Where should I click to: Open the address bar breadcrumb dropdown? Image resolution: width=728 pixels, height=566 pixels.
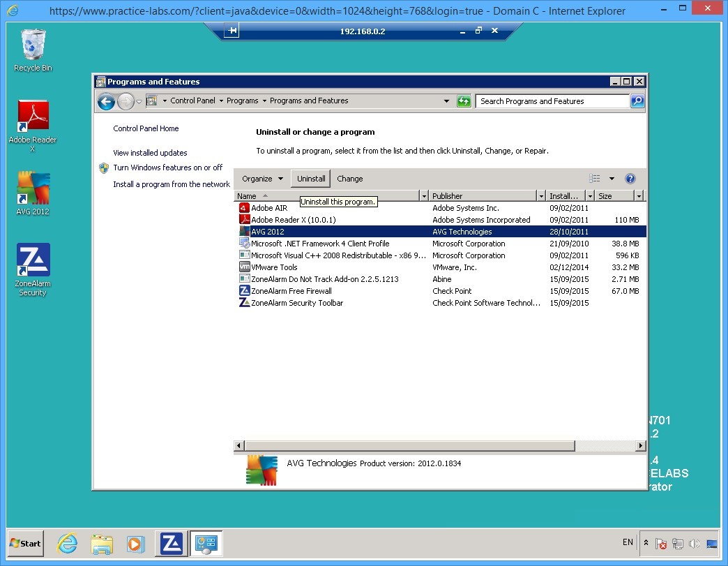click(x=447, y=101)
